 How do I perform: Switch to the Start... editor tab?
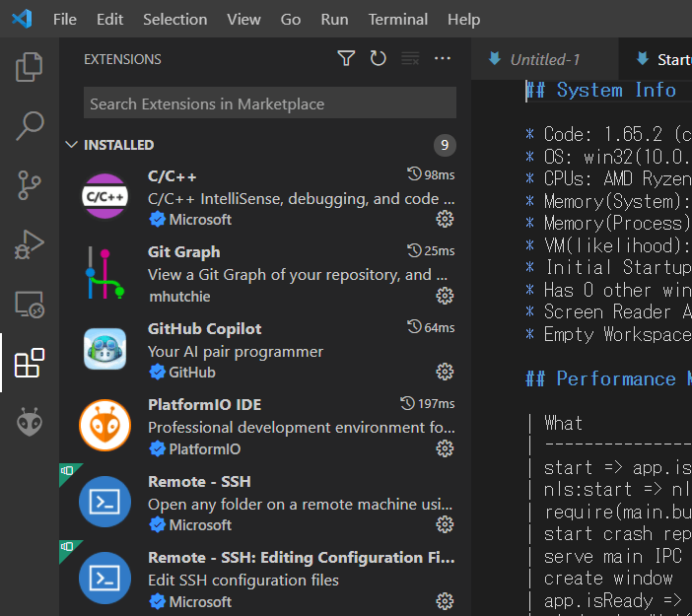point(656,59)
